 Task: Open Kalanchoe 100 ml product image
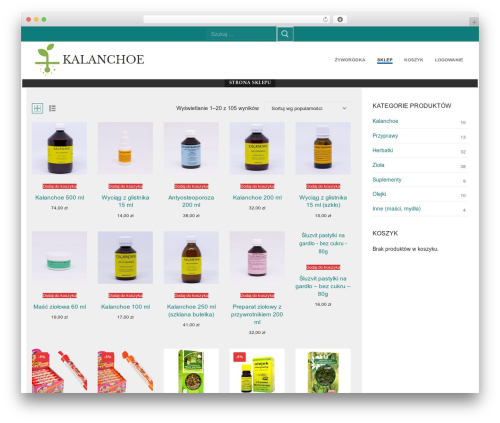tap(125, 257)
